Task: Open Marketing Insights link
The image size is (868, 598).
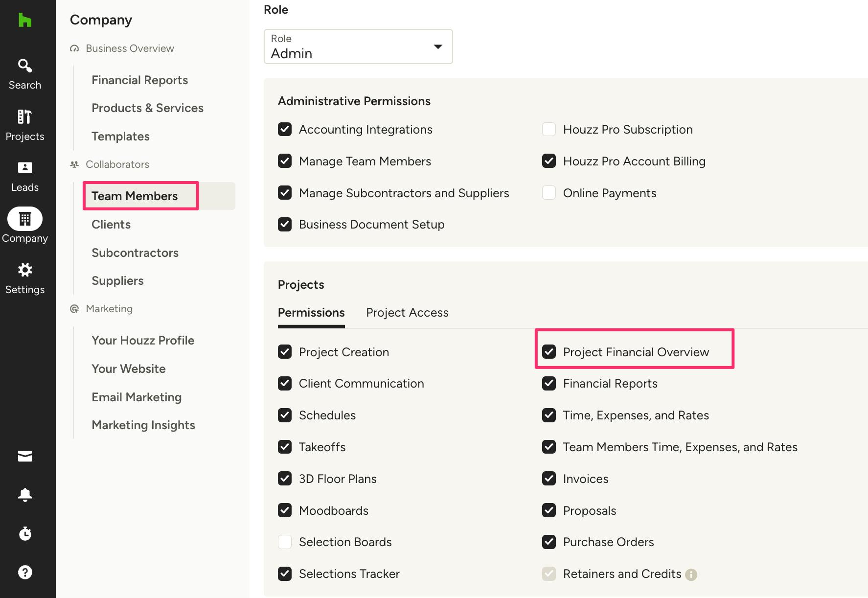Action: click(143, 425)
